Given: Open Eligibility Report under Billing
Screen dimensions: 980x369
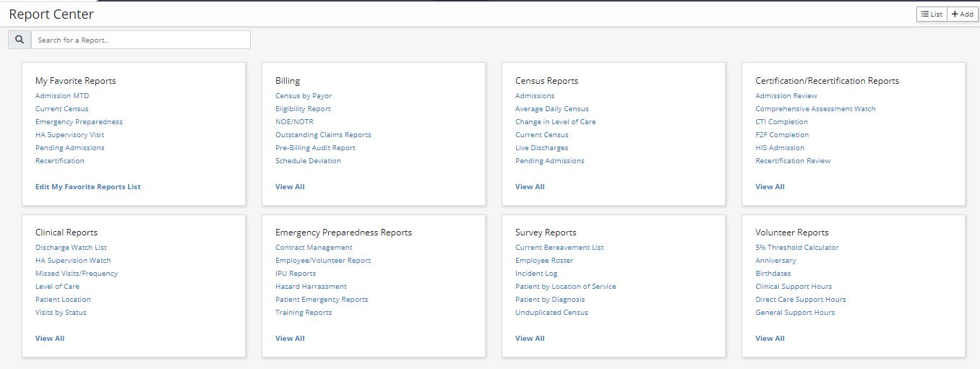Looking at the screenshot, I should tap(303, 109).
